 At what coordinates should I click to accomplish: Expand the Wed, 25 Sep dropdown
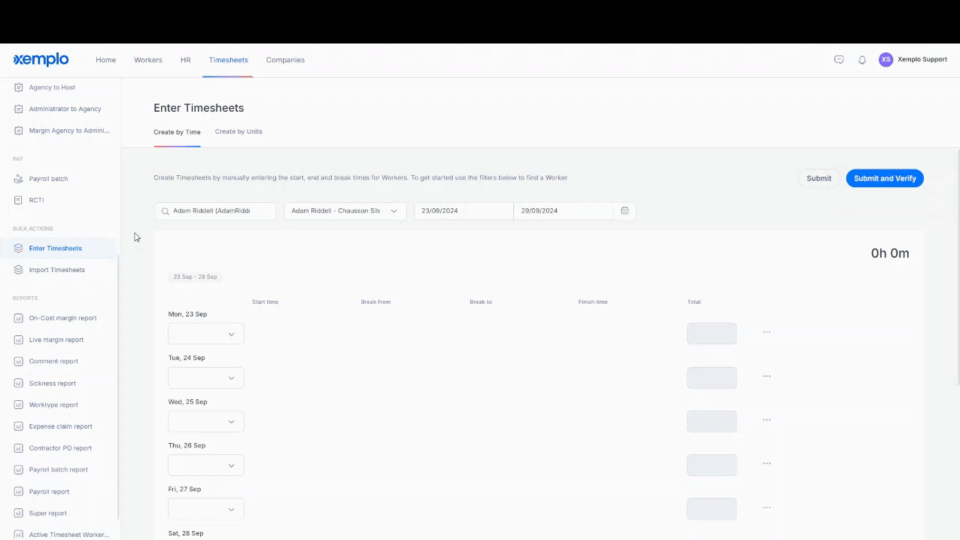(206, 421)
